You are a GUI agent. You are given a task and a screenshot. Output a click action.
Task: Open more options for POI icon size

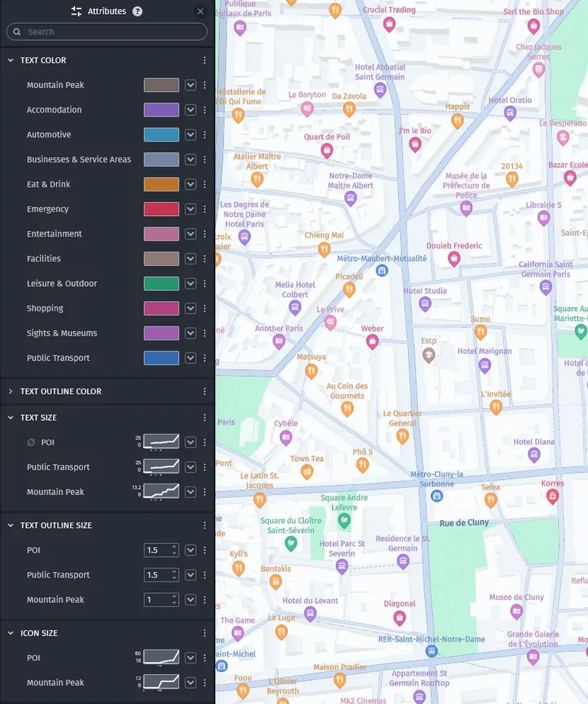coord(204,658)
